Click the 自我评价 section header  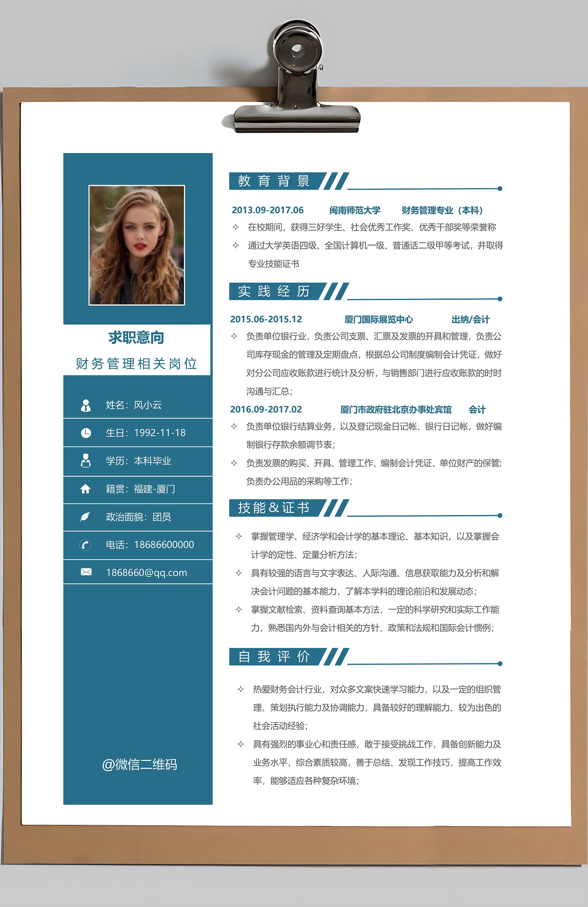click(274, 656)
